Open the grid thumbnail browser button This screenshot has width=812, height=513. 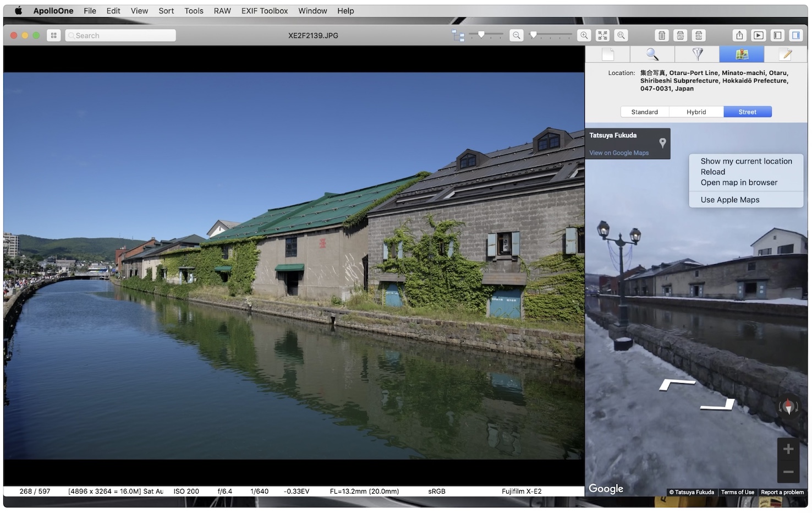[x=53, y=35]
